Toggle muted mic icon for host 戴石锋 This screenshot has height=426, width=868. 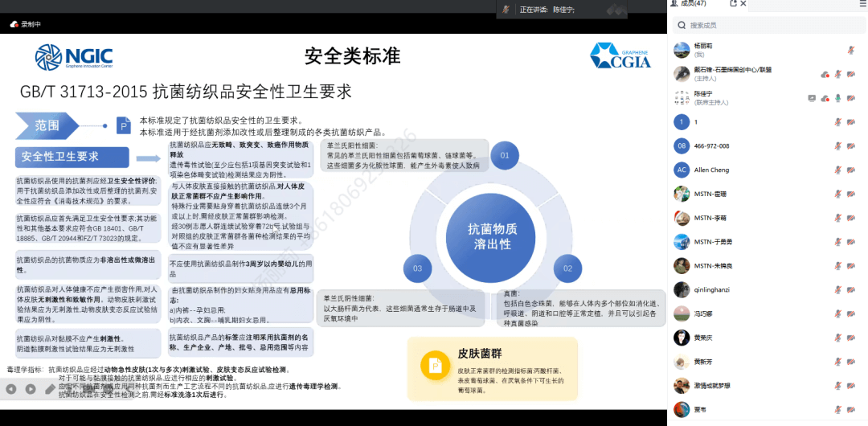coord(838,74)
